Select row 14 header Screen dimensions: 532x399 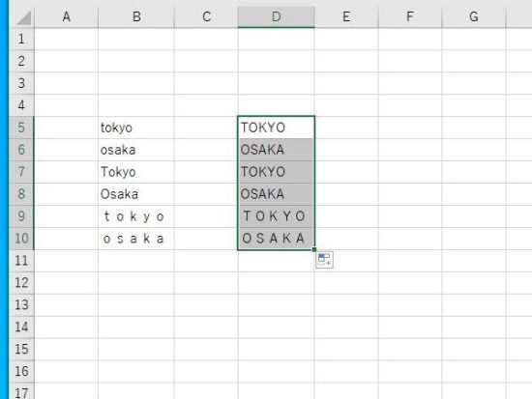21,328
